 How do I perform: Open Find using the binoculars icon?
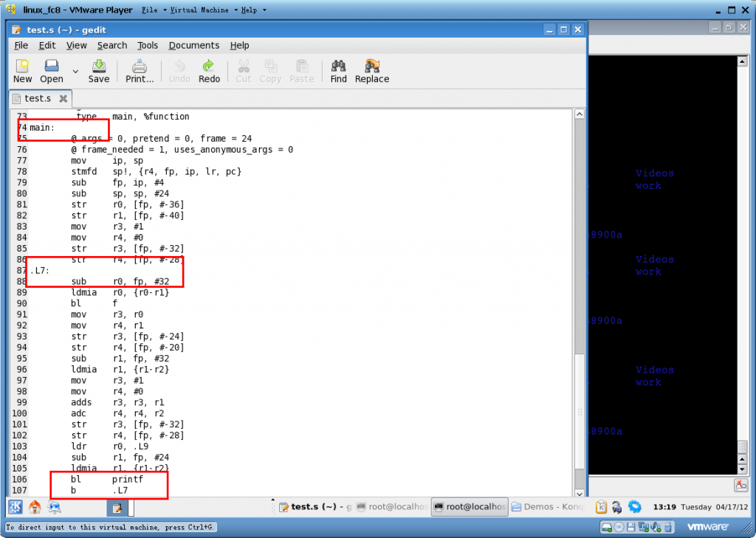click(339, 70)
